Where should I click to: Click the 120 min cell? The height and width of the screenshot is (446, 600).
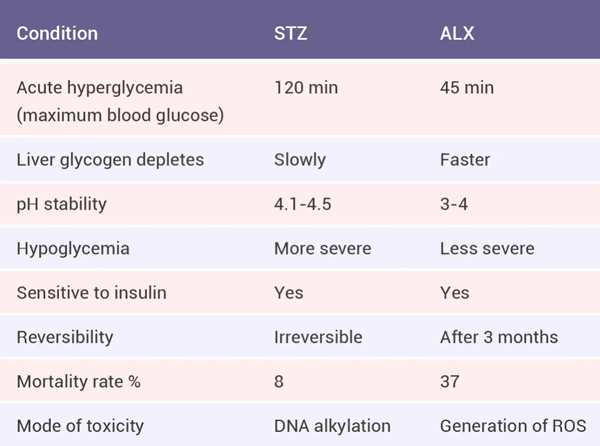click(306, 88)
